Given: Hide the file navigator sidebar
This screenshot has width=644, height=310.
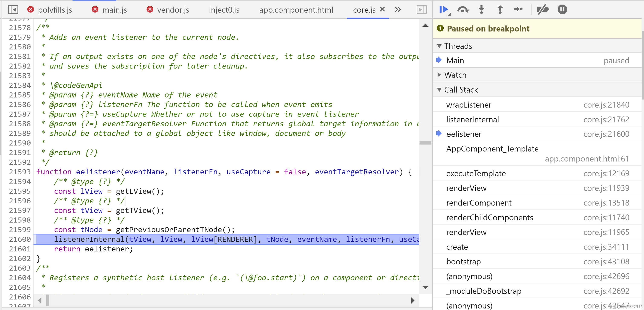Looking at the screenshot, I should pyautogui.click(x=13, y=10).
